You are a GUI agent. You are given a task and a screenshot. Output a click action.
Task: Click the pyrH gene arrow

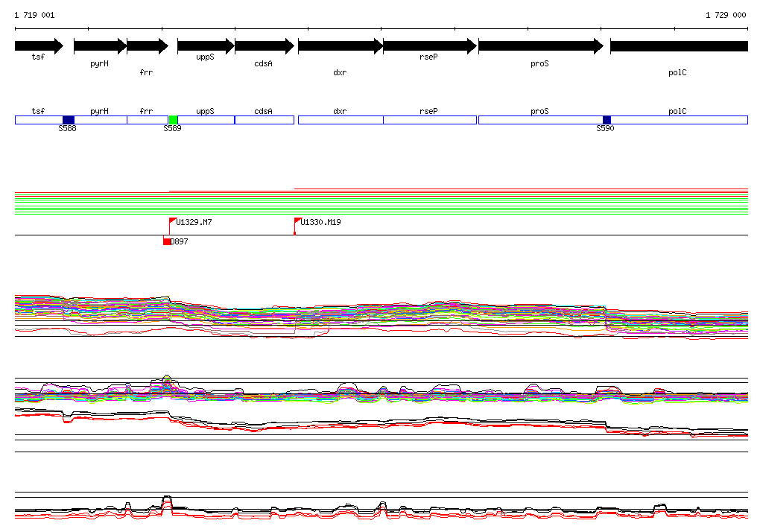(x=101, y=46)
